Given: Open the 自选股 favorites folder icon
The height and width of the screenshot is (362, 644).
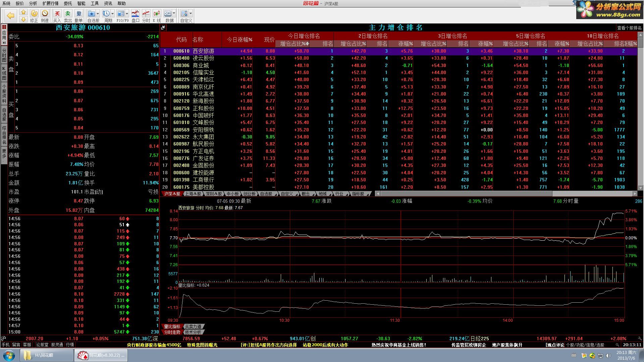Looking at the screenshot, I should (x=91, y=13).
